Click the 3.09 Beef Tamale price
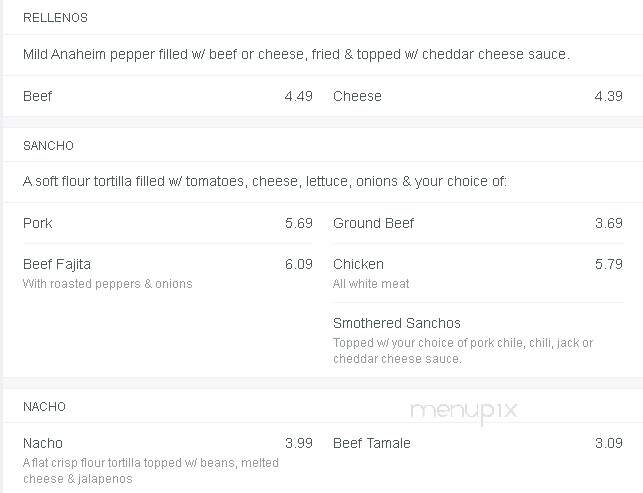643x493 pixels. pyautogui.click(x=609, y=443)
